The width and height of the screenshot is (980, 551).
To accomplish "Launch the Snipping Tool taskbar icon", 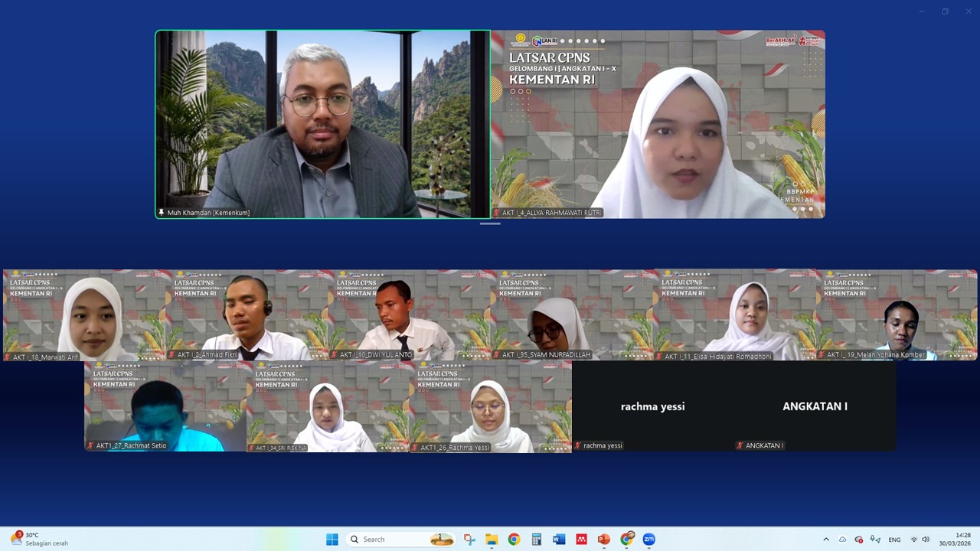I will [469, 540].
